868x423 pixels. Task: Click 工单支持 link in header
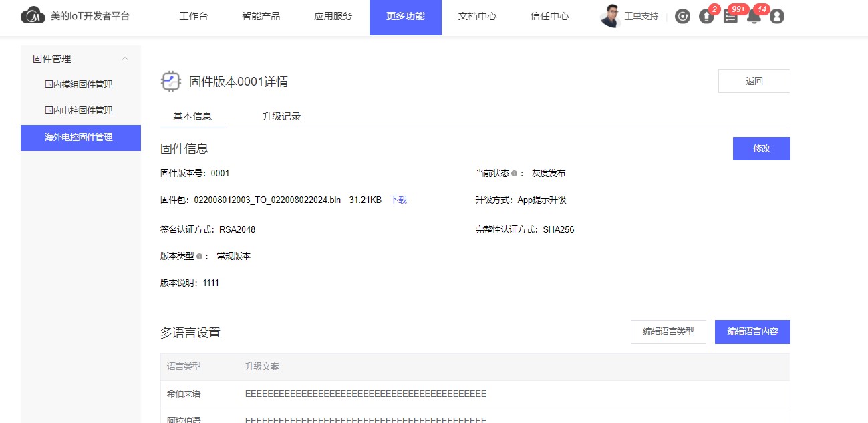coord(641,17)
